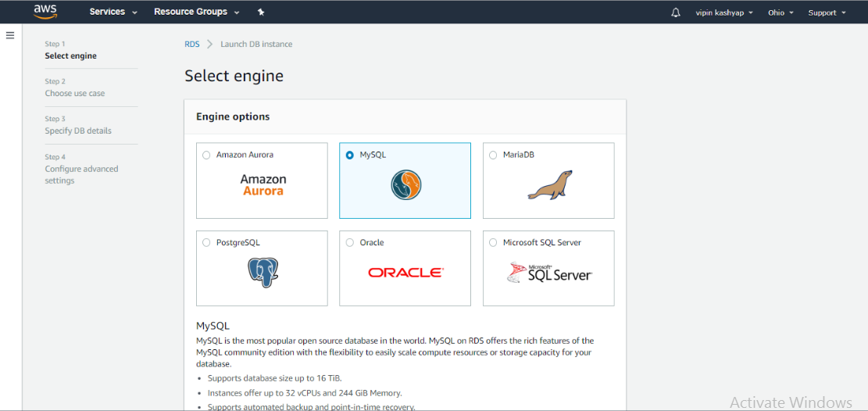Image resolution: width=868 pixels, height=411 pixels.
Task: Click the Oracle logo
Action: pos(405,273)
